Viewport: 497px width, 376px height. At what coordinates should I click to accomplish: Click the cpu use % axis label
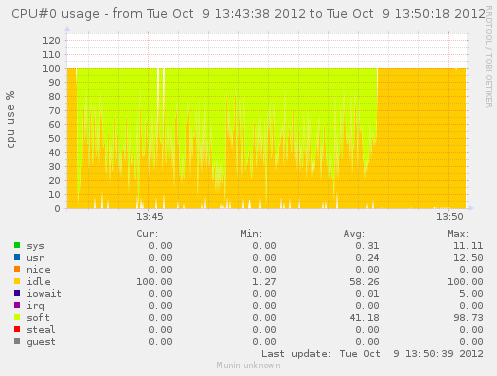(x=11, y=119)
